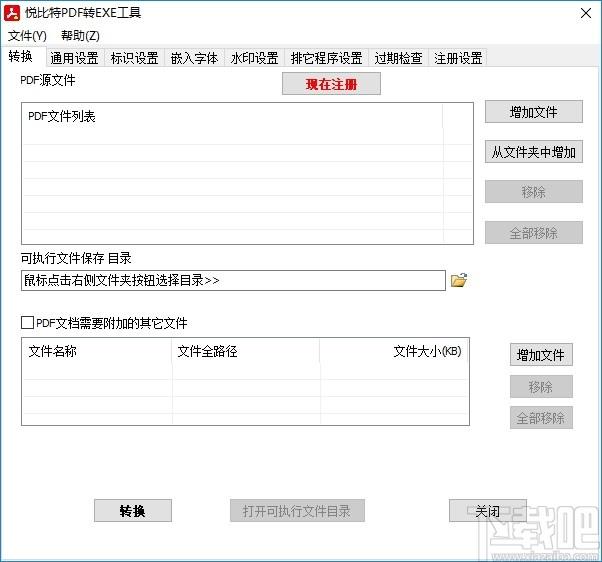Open the 注册设置 tab
Screen dimensions: 602x562
[458, 58]
